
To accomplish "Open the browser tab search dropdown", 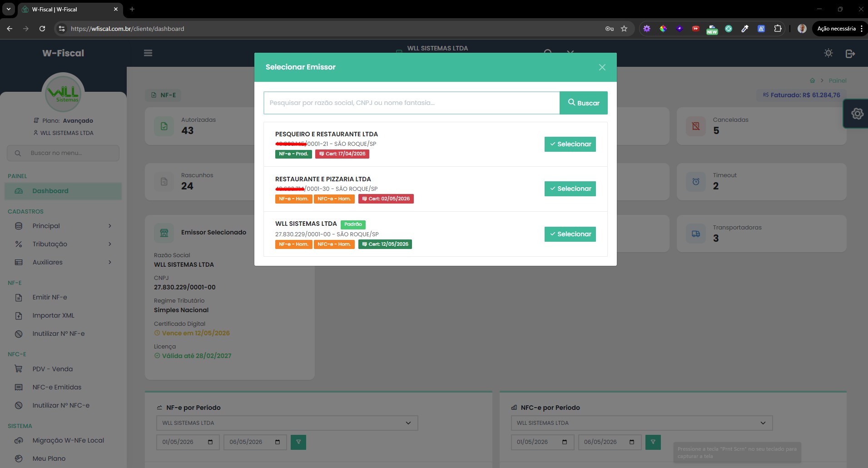I will [x=8, y=9].
